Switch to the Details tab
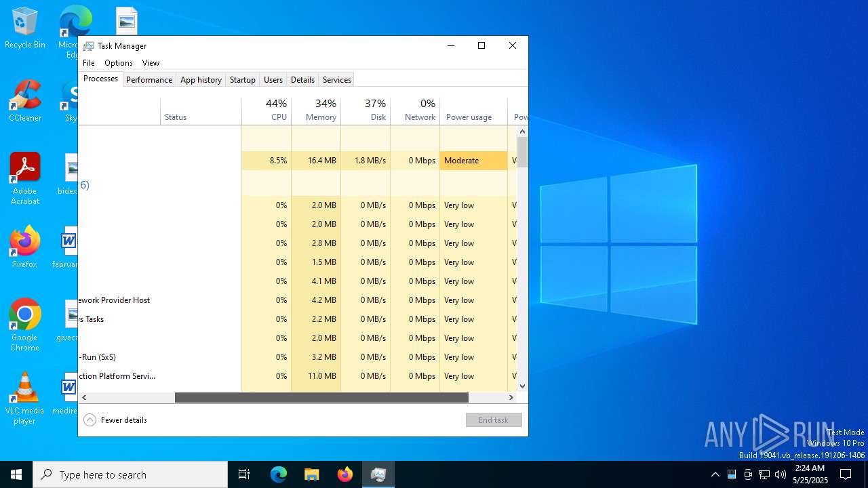The image size is (868, 488). click(302, 80)
